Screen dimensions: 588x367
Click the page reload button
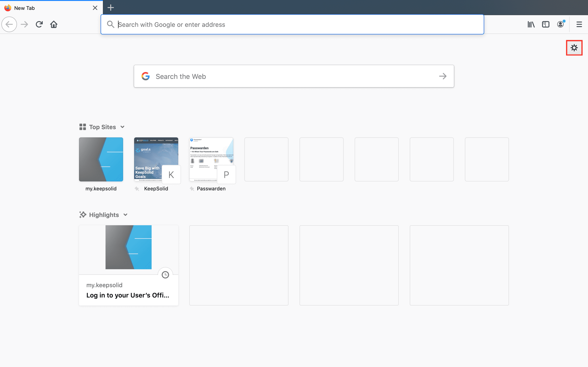39,24
